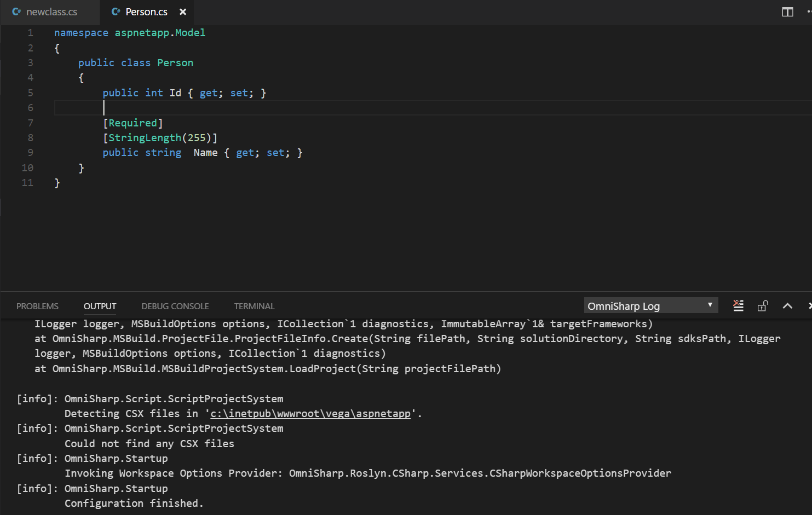This screenshot has width=812, height=515.
Task: Switch to the newclass.cs tab
Action: point(50,11)
